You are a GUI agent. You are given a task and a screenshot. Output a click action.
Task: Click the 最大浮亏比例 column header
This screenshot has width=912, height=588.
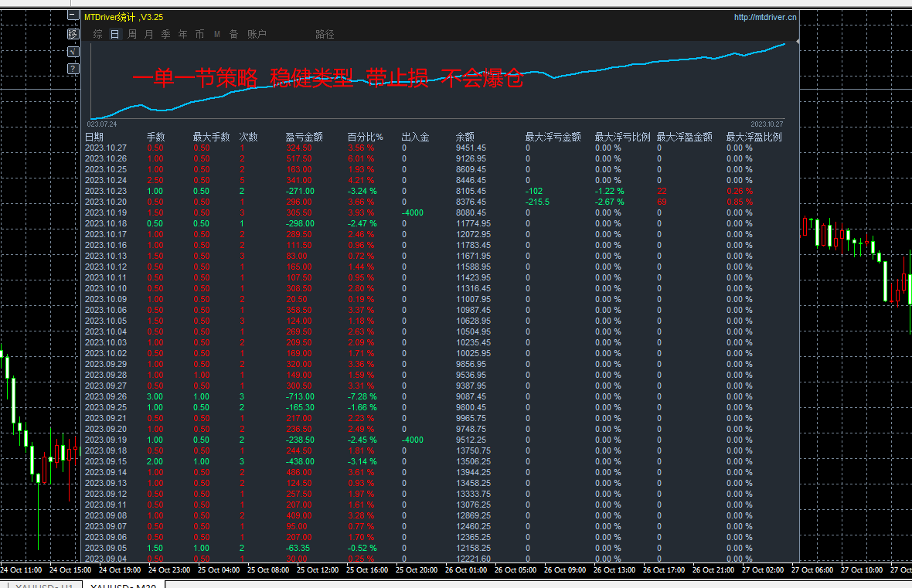[x=622, y=138]
